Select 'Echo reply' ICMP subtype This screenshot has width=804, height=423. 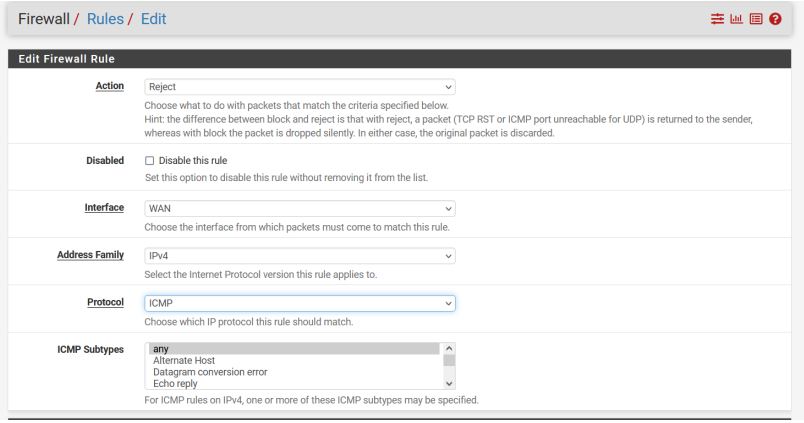point(294,384)
